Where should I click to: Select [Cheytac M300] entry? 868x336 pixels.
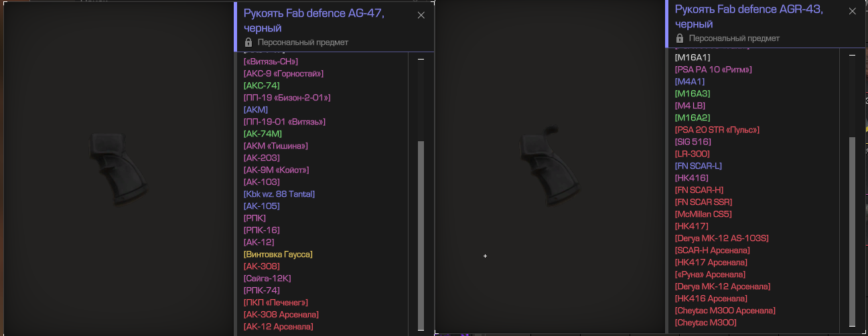click(706, 323)
